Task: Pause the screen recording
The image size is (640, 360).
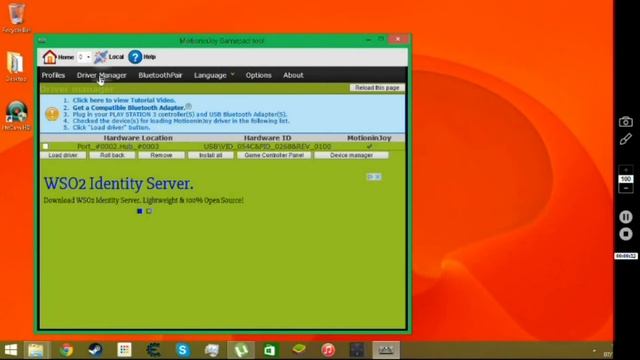Action: pyautogui.click(x=626, y=217)
